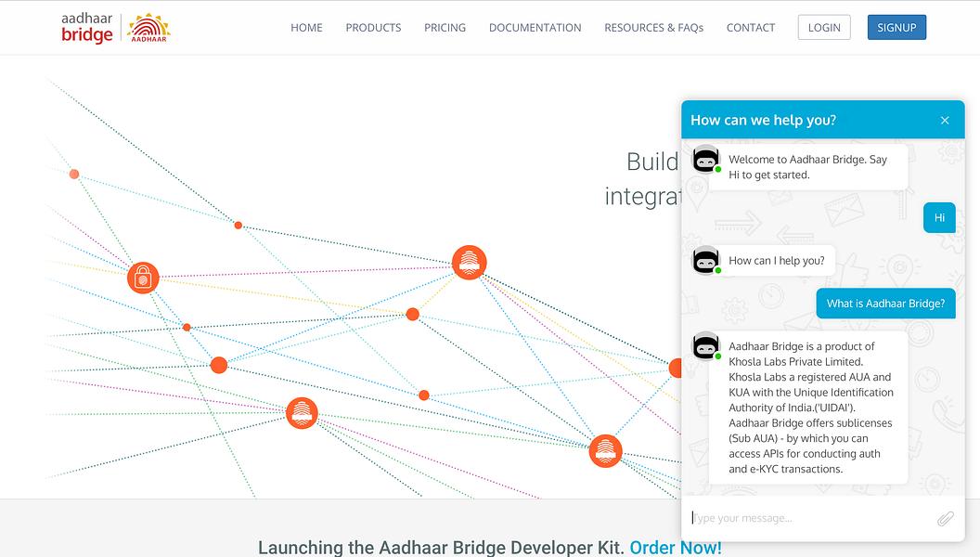Open the HOME menu item
This screenshot has width=980, height=557.
coord(306,28)
